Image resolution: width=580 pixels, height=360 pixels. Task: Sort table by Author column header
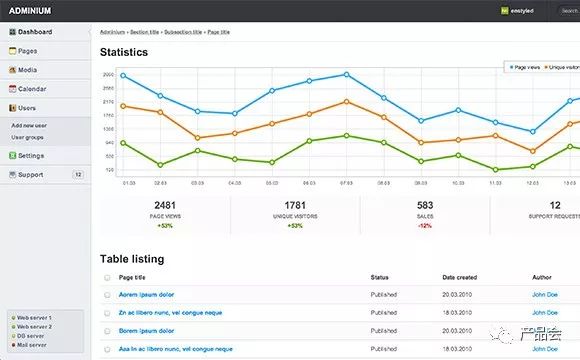(x=542, y=277)
